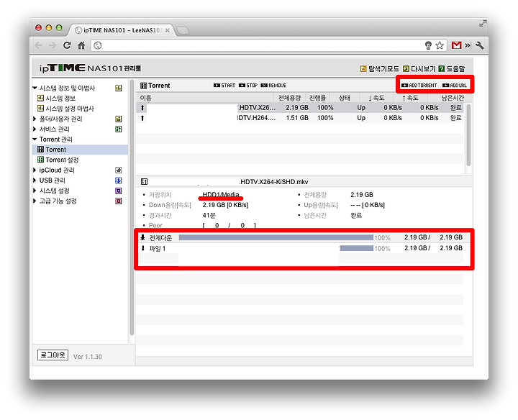Click detail icon before mkv filename
518x420 pixels.
pos(144,182)
